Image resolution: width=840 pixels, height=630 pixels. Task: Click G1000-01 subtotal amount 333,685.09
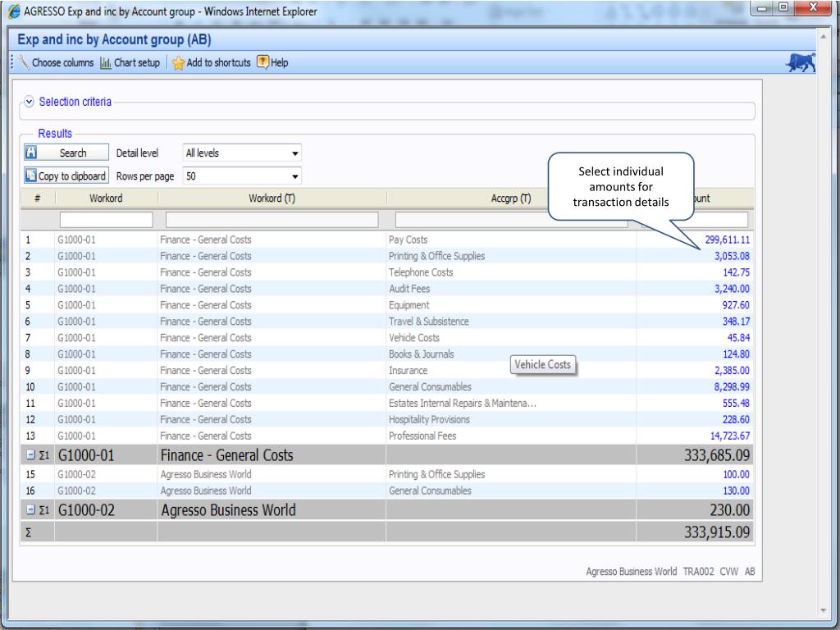coord(717,455)
